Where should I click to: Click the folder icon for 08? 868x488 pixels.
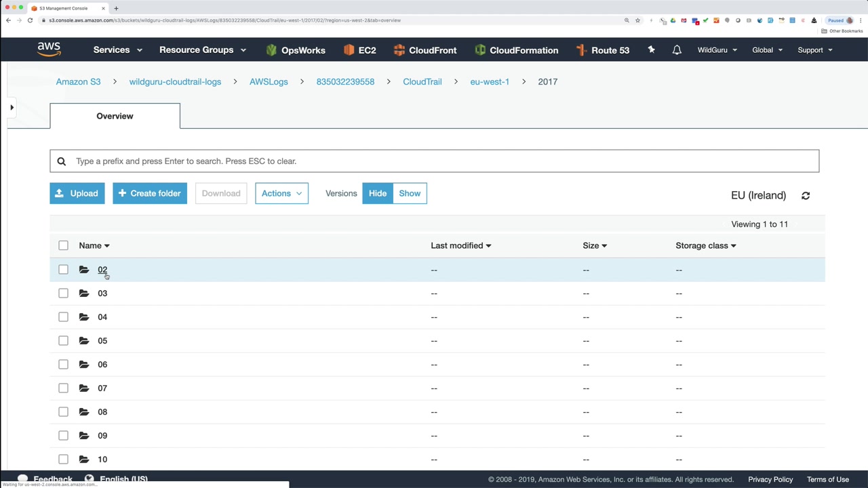(84, 412)
